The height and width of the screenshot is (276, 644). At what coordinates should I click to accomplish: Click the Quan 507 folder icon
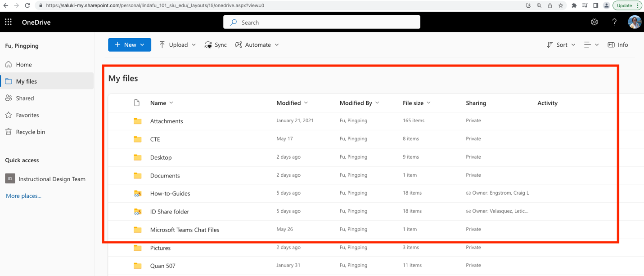[x=138, y=266]
